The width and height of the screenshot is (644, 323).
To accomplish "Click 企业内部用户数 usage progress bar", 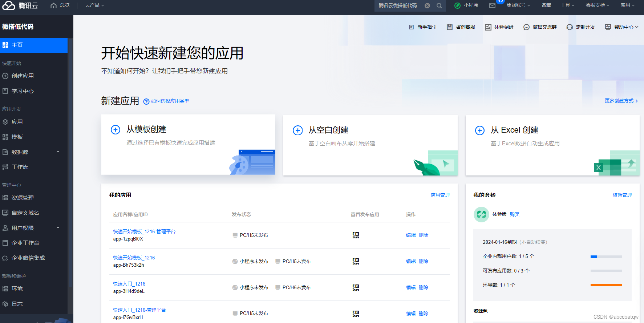I will [x=606, y=257].
